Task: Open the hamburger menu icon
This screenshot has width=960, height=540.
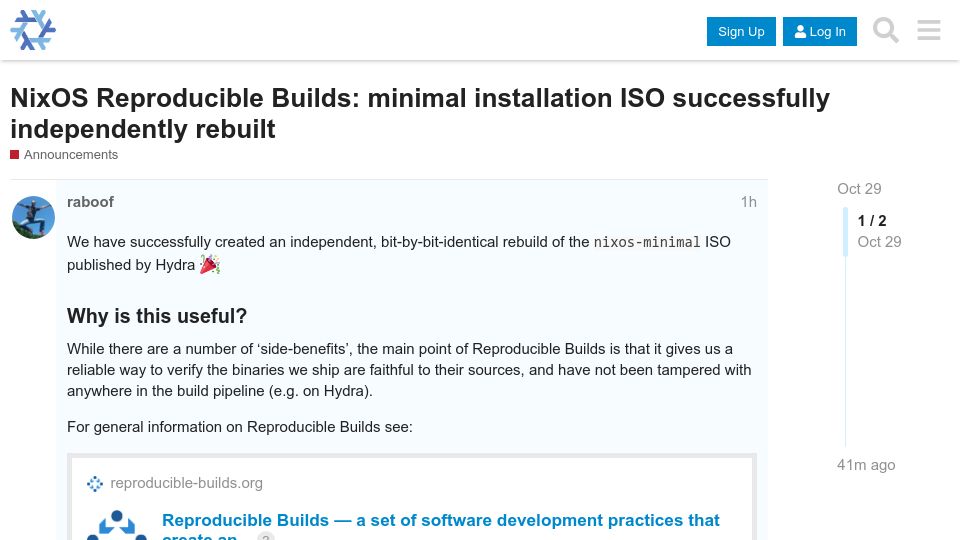Action: coord(929,30)
